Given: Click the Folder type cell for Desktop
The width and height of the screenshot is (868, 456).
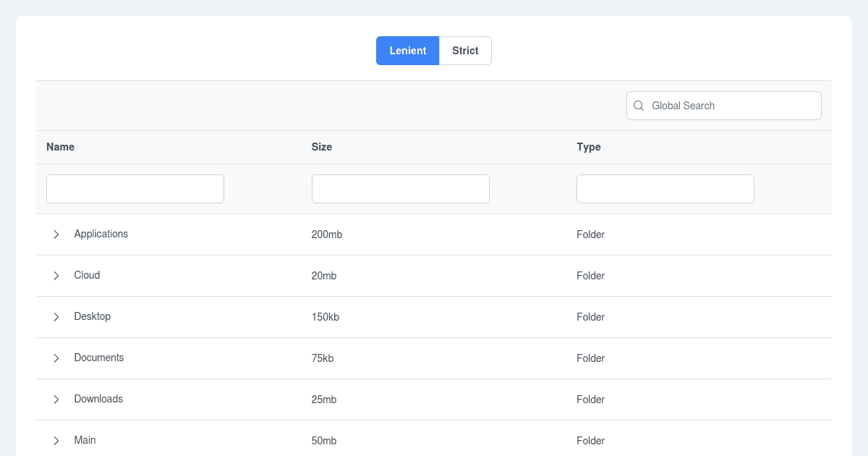Looking at the screenshot, I should pyautogui.click(x=590, y=317).
